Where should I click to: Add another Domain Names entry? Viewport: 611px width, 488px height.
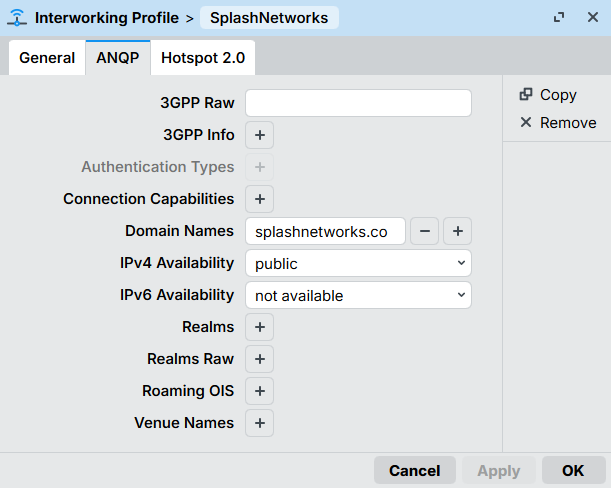457,231
